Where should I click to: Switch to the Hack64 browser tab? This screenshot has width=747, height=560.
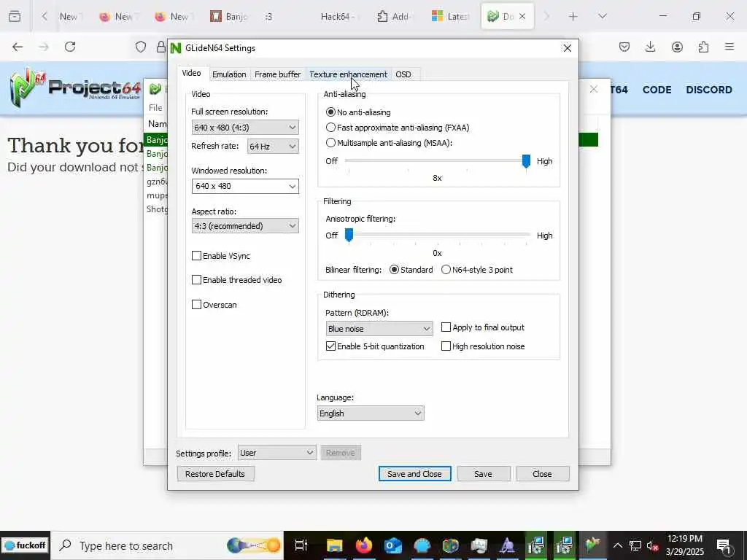coord(337,17)
